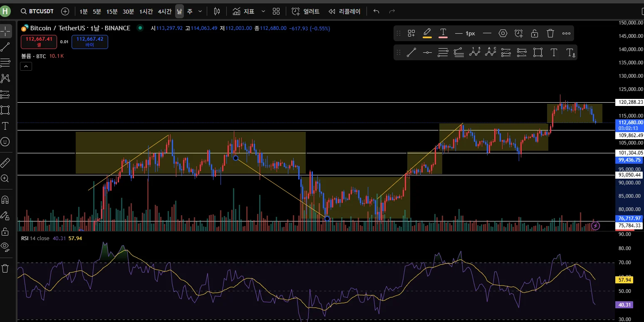The width and height of the screenshot is (644, 322).
Task: Select the ruler measure tool in left sidebar
Action: click(5, 162)
